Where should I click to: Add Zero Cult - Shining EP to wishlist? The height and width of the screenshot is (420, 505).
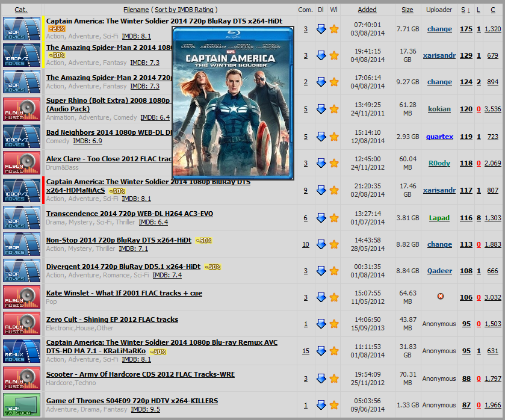[x=334, y=324]
